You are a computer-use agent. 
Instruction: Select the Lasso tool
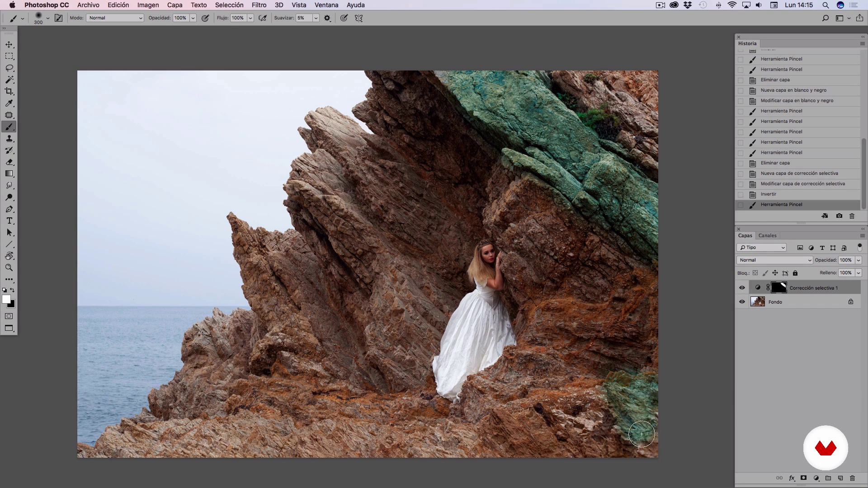coord(9,68)
